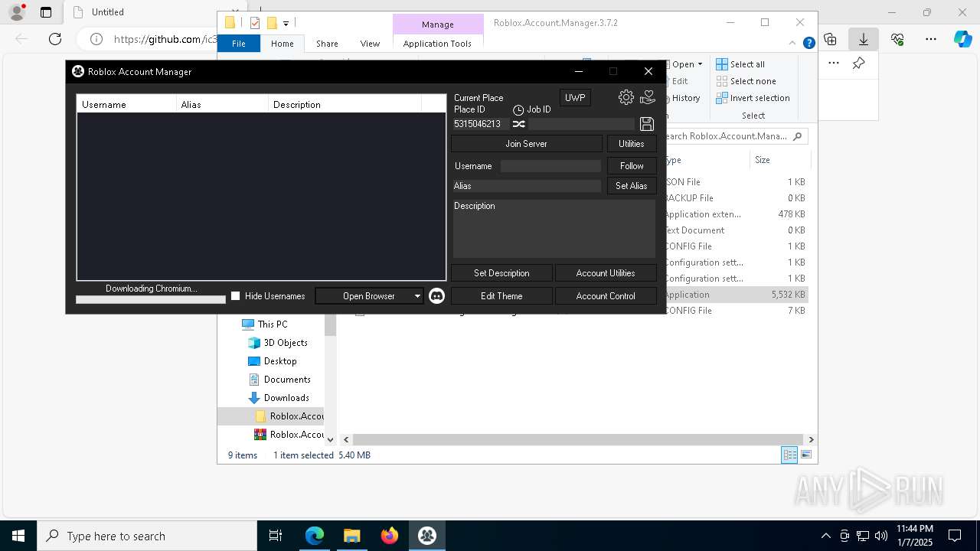Screen dimensions: 980x551
Task: Open Edge tab actions icon
Action: tap(46, 12)
